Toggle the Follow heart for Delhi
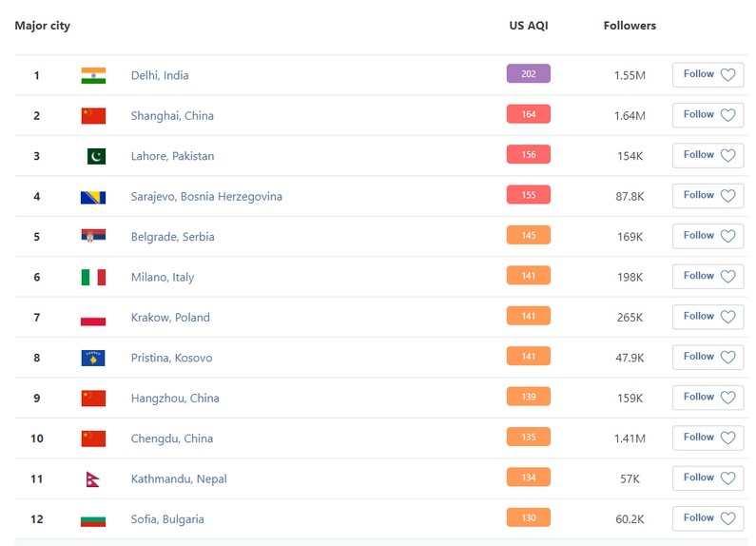Image resolution: width=756 pixels, height=546 pixels. coord(727,75)
